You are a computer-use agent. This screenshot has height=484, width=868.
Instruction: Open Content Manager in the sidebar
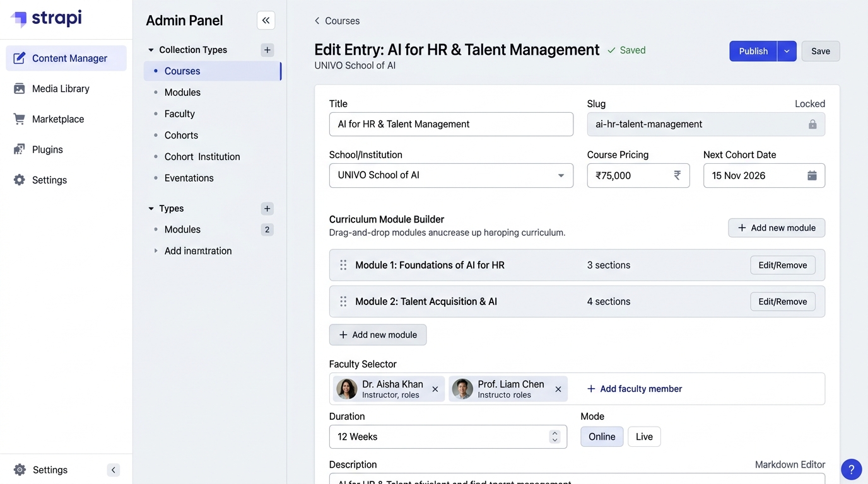[66, 59]
